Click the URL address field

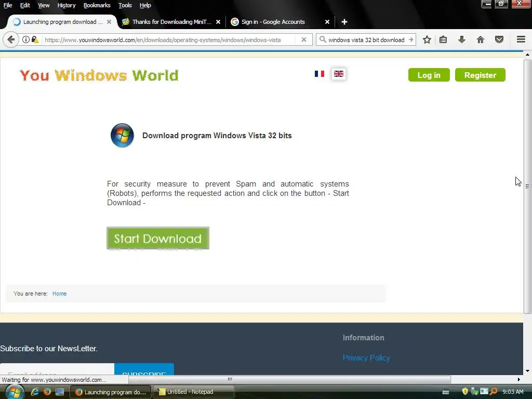162,39
